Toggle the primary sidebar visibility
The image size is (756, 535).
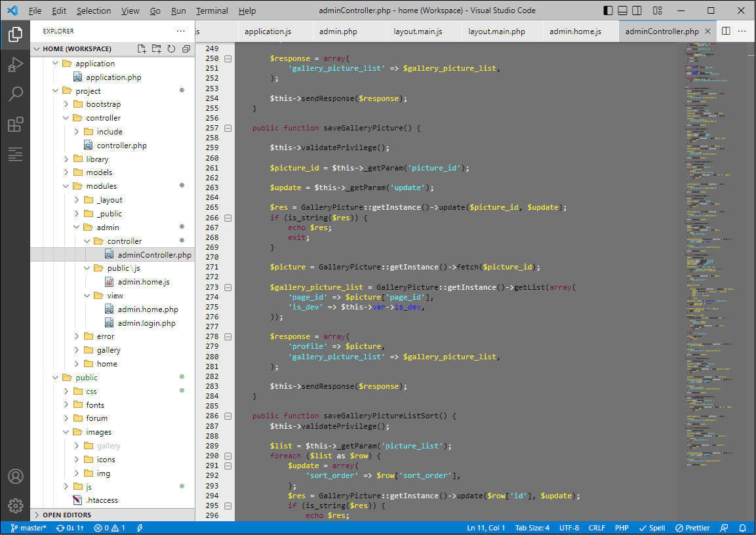(607, 10)
